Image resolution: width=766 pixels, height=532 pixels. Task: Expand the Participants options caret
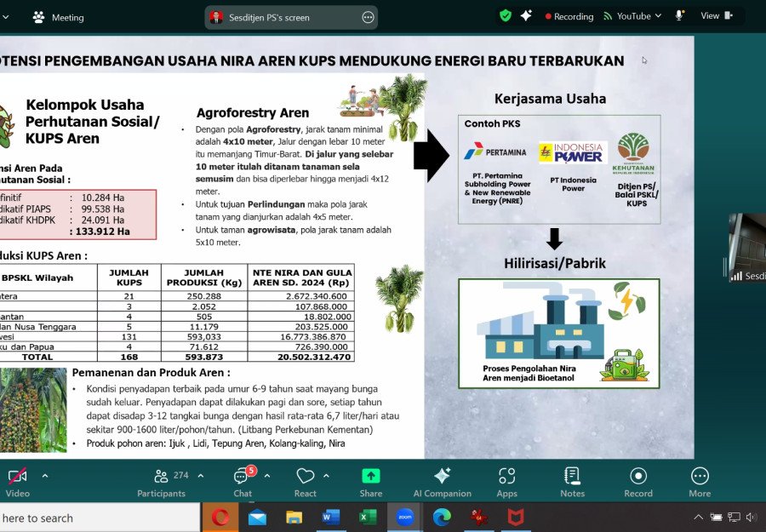pyautogui.click(x=200, y=475)
